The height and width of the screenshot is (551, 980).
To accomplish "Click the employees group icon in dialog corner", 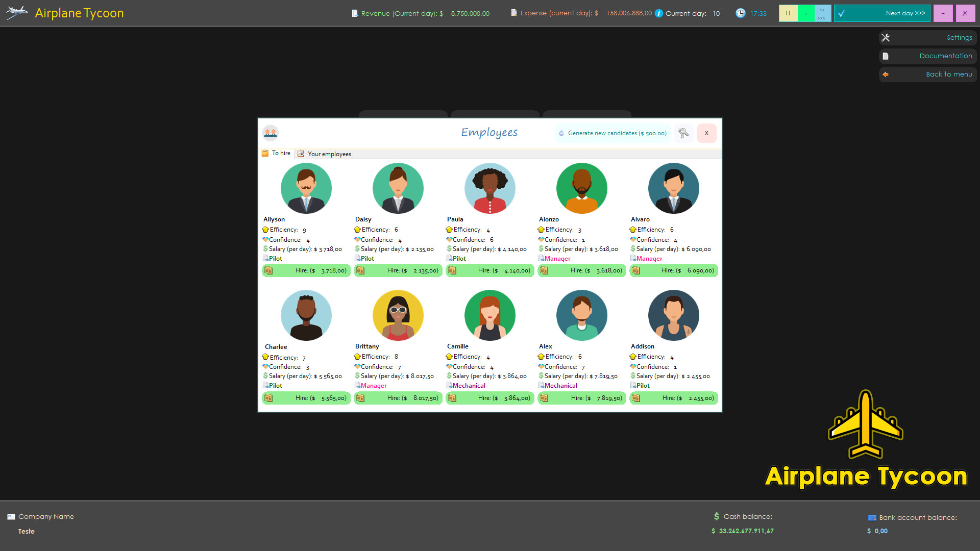I will pos(271,133).
